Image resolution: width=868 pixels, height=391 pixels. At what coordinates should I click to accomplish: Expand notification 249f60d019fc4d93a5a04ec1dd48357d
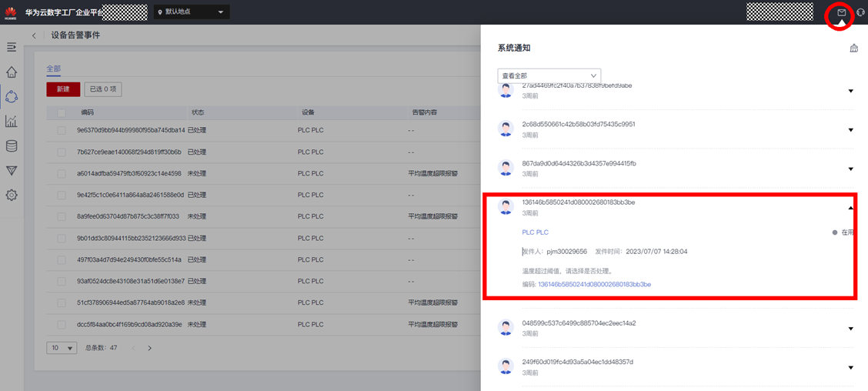[x=851, y=367]
